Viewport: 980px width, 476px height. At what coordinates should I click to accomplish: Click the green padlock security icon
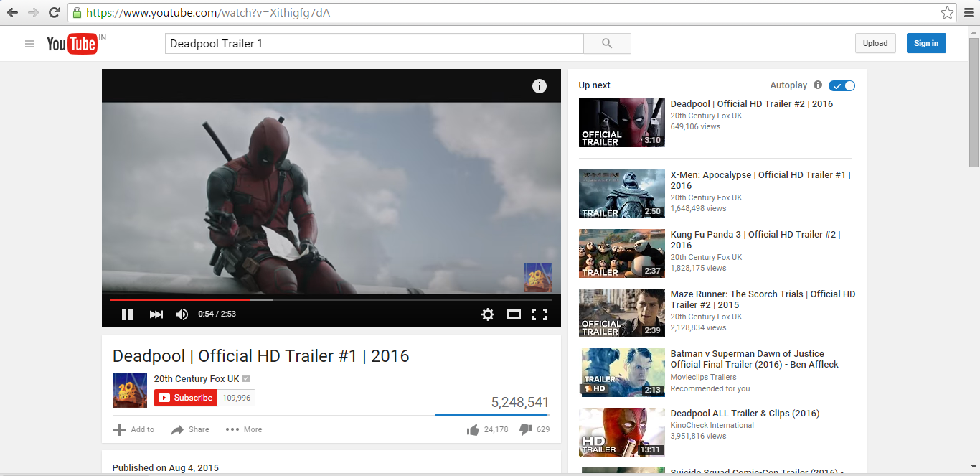tap(77, 13)
